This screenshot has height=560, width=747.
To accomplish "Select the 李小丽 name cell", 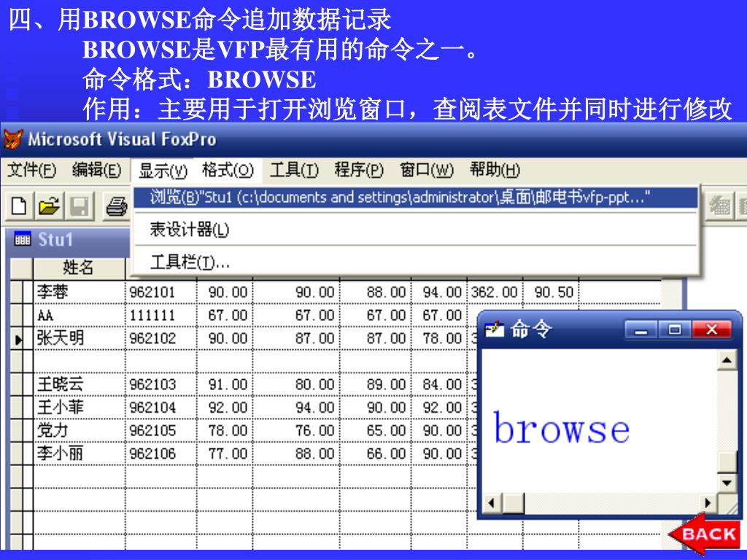I will click(x=79, y=454).
